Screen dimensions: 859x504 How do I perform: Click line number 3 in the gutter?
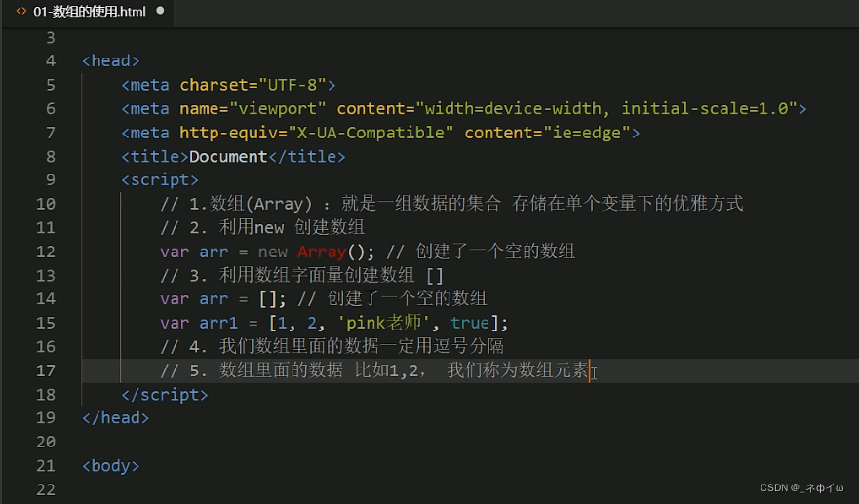[x=51, y=38]
